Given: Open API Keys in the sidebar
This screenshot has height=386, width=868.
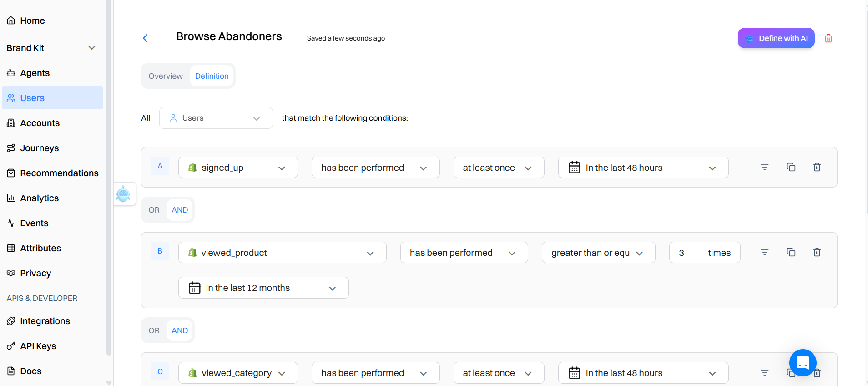Looking at the screenshot, I should [53, 346].
